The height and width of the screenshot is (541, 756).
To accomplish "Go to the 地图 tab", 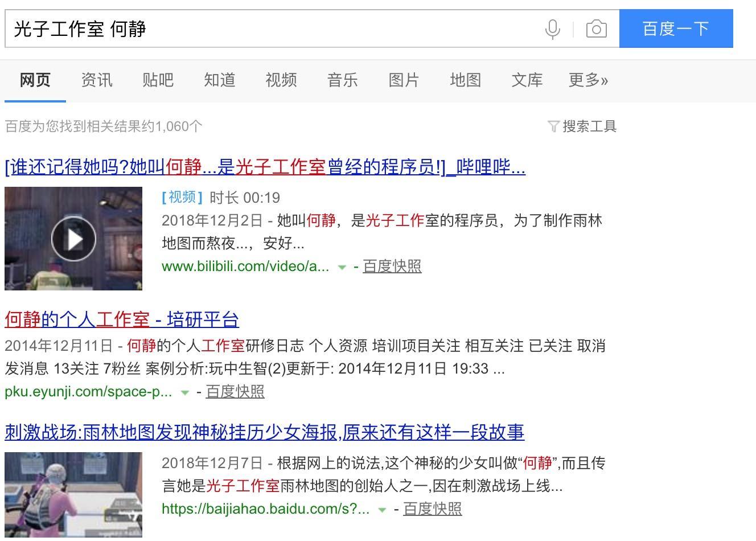I will (x=465, y=80).
